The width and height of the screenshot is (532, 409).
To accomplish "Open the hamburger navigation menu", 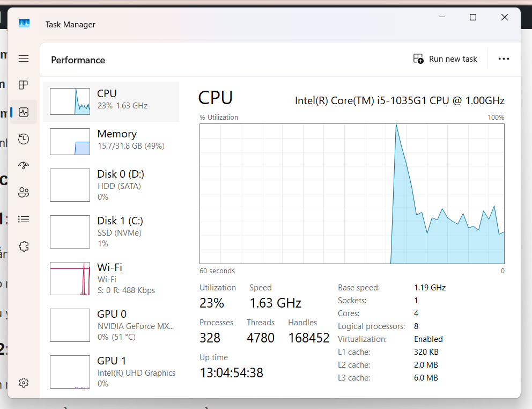I will click(x=24, y=59).
